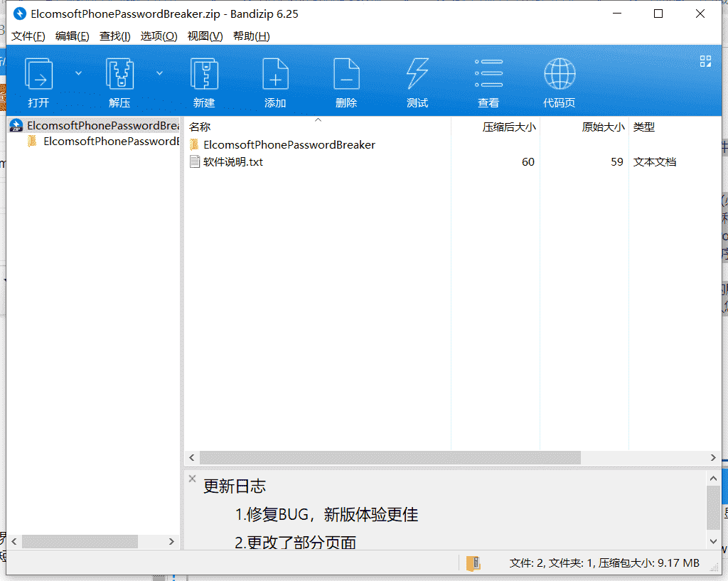This screenshot has height=581, width=728.
Task: Click the file list horizontal scrollbar thumb
Action: [x=390, y=457]
